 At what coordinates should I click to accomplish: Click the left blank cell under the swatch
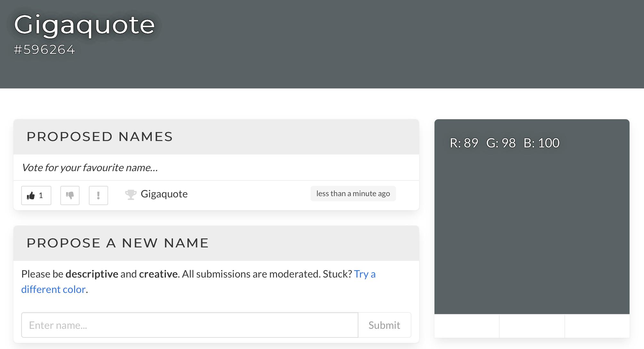coord(467,326)
